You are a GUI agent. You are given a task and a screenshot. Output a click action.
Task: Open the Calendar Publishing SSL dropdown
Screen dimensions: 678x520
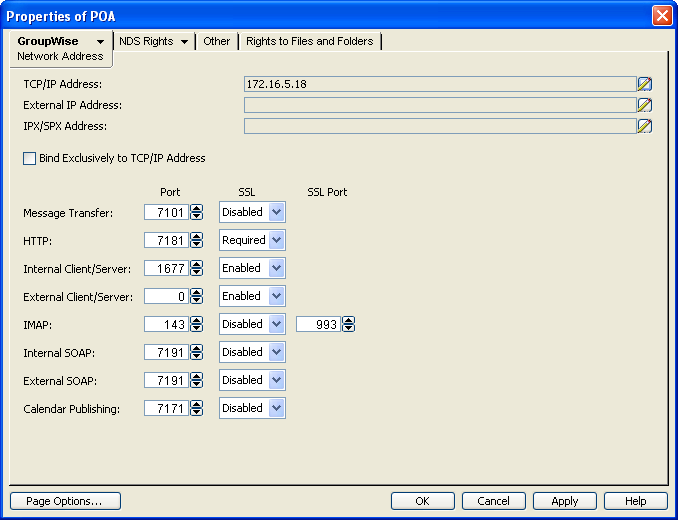point(276,408)
